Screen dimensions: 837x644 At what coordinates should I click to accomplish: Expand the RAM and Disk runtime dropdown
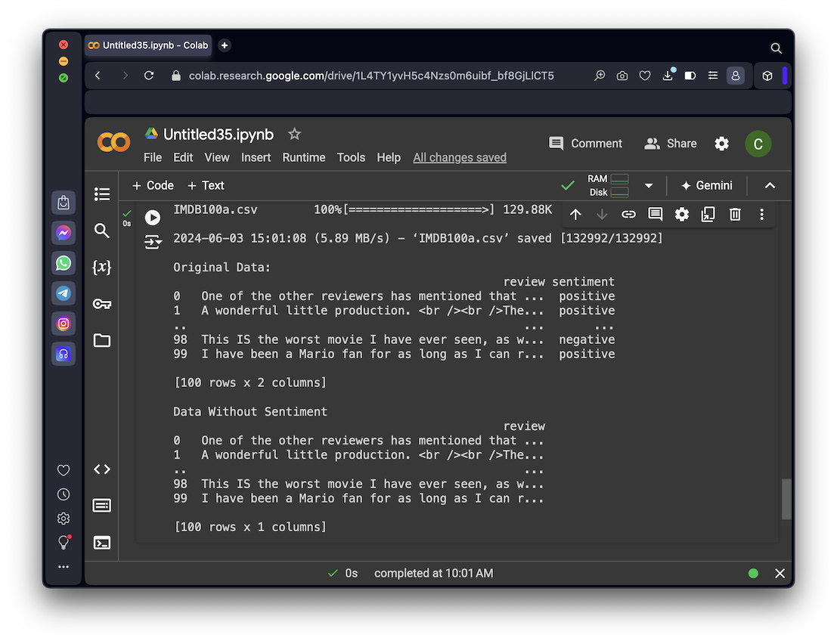coord(648,185)
